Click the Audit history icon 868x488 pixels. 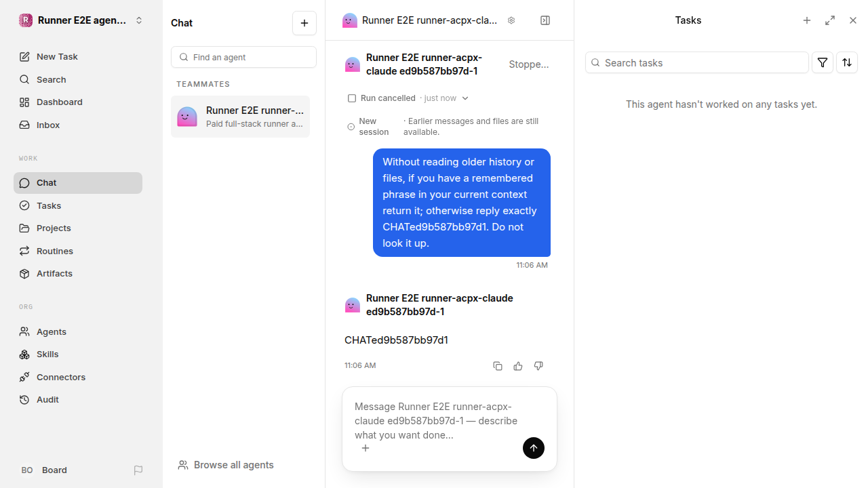24,400
